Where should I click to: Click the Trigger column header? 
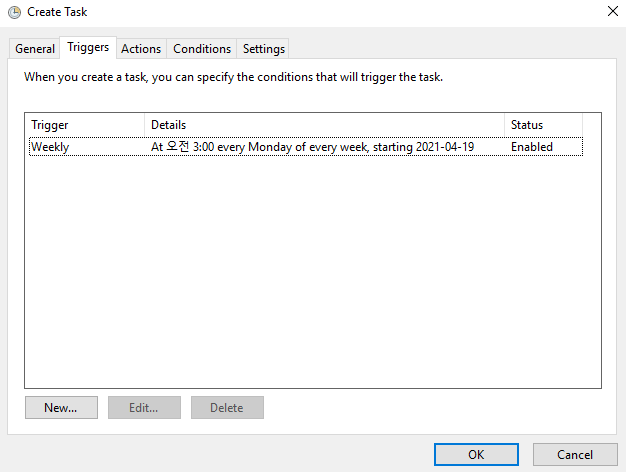[85, 125]
